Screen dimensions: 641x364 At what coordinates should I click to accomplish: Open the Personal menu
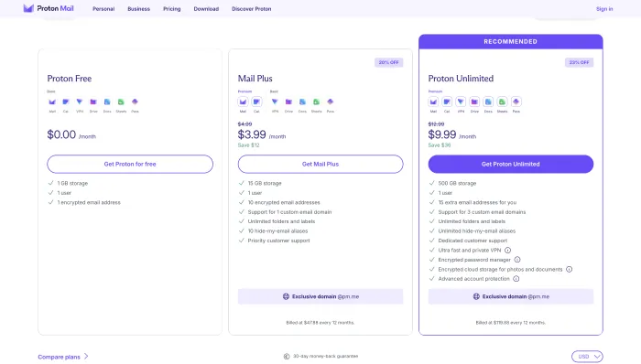coord(103,8)
